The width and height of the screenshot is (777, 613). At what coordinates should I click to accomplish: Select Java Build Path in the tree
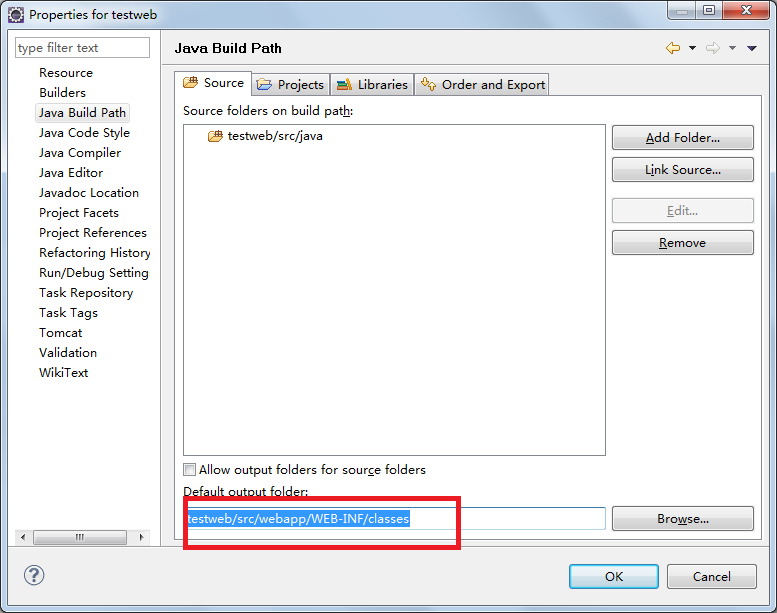point(82,113)
